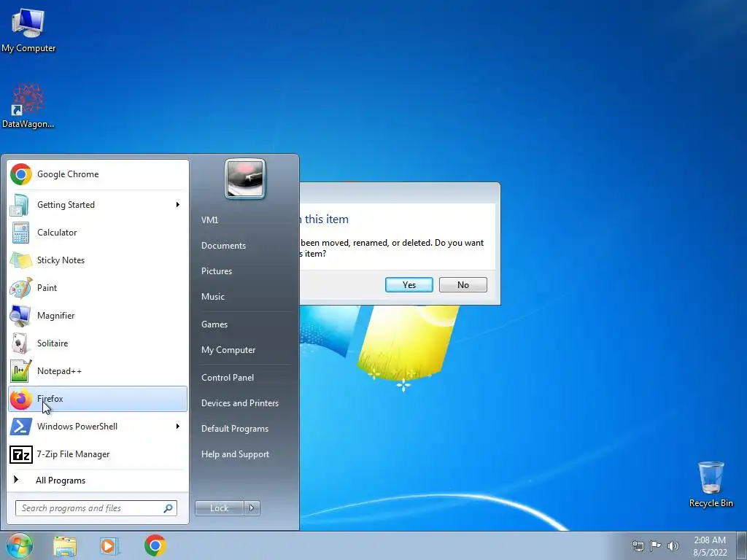Click Show desktop strip at taskbar end
747x560 pixels.
coord(742,545)
